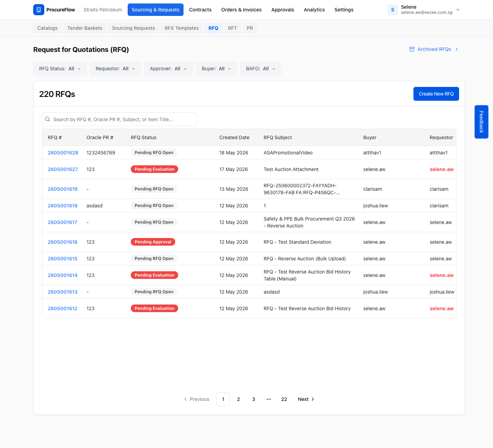Click RFQ Status column header

(144, 137)
